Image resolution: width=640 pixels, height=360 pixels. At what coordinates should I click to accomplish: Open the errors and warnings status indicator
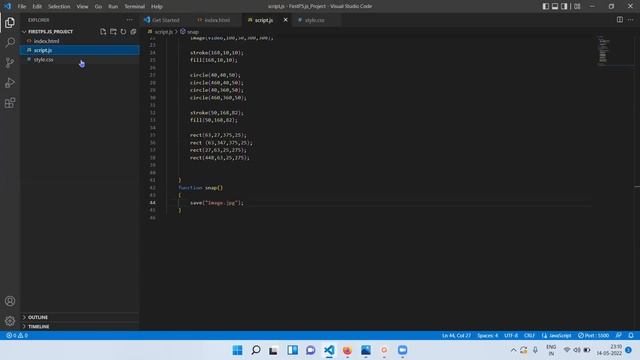click(x=17, y=336)
